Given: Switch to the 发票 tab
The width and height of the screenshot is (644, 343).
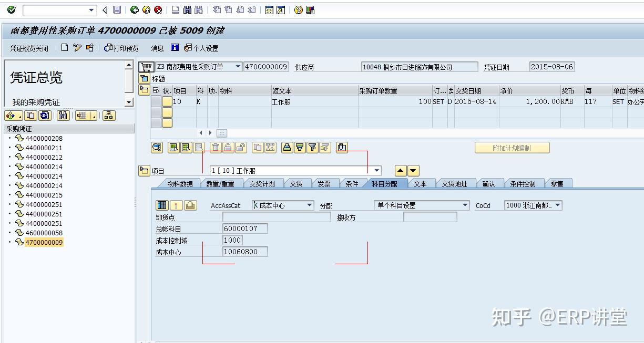Looking at the screenshot, I should pyautogui.click(x=324, y=183).
